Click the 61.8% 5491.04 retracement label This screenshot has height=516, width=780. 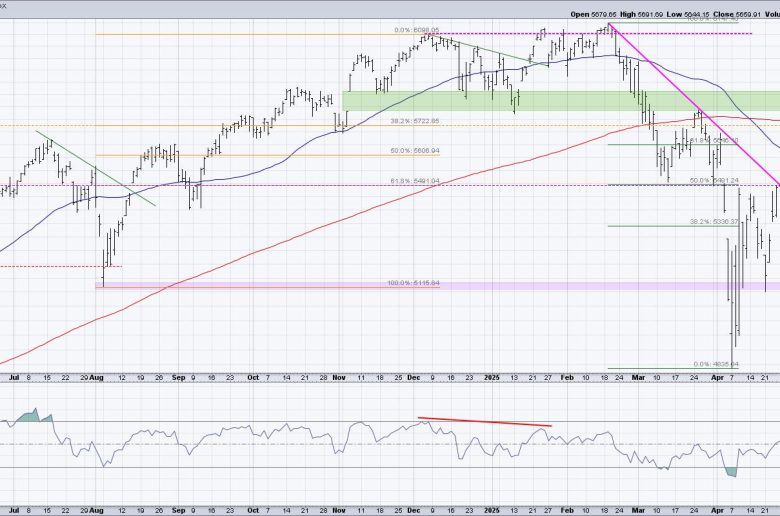[415, 181]
